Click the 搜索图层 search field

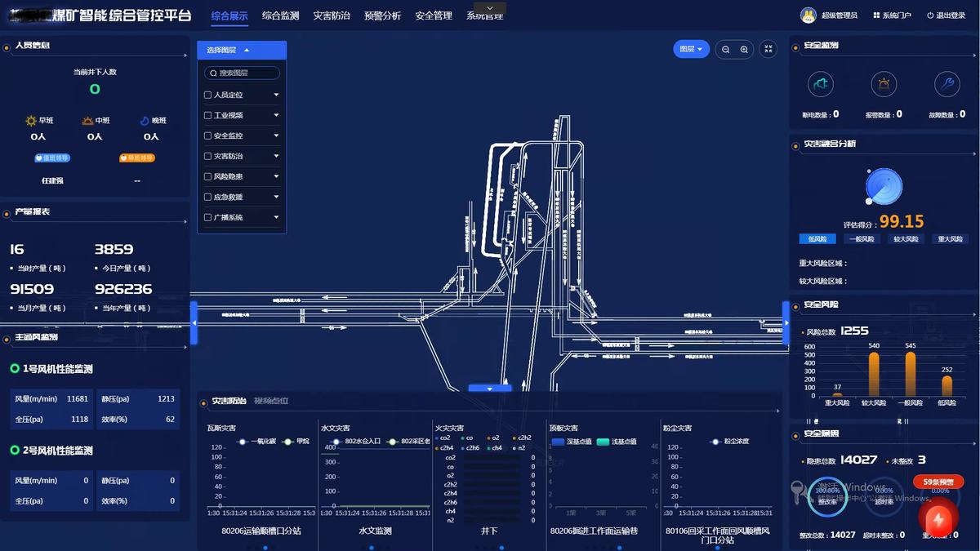coord(242,73)
